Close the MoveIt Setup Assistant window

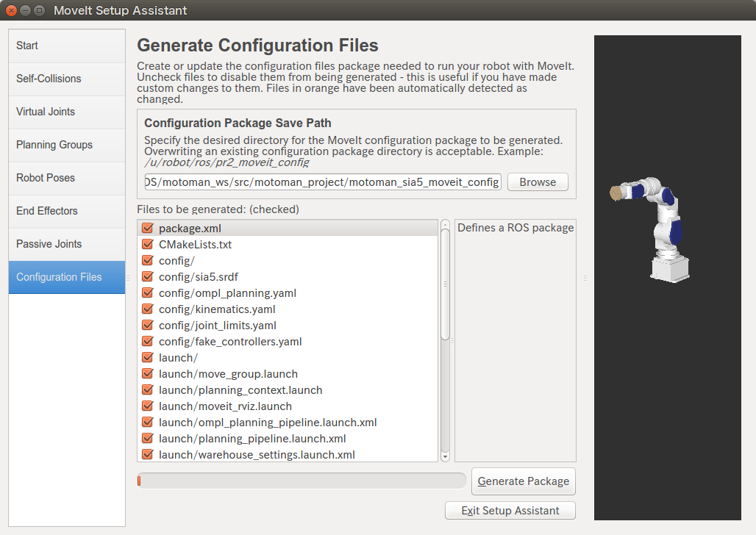point(12,10)
